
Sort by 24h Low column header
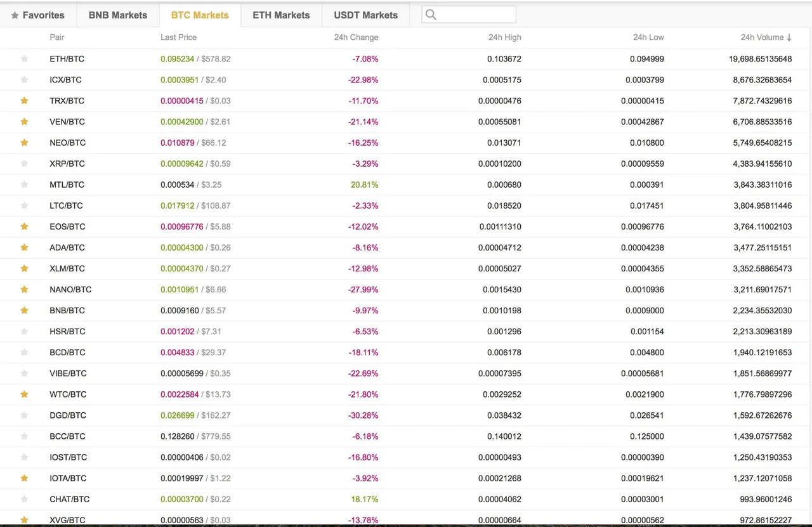click(x=648, y=37)
